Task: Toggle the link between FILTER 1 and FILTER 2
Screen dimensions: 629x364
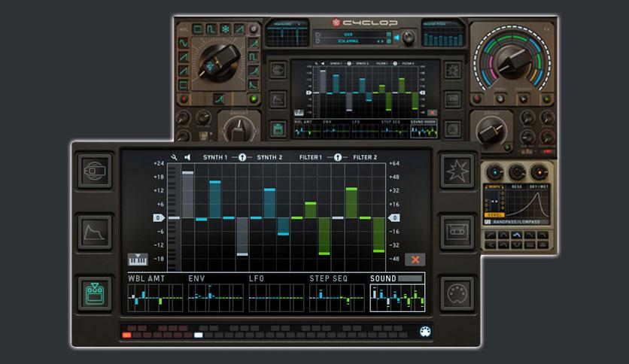Action: [x=338, y=157]
